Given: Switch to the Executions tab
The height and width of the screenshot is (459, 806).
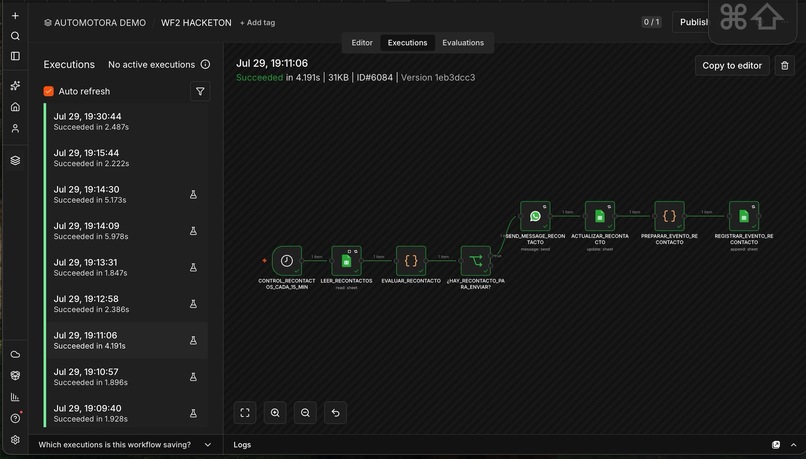Looking at the screenshot, I should 407,43.
